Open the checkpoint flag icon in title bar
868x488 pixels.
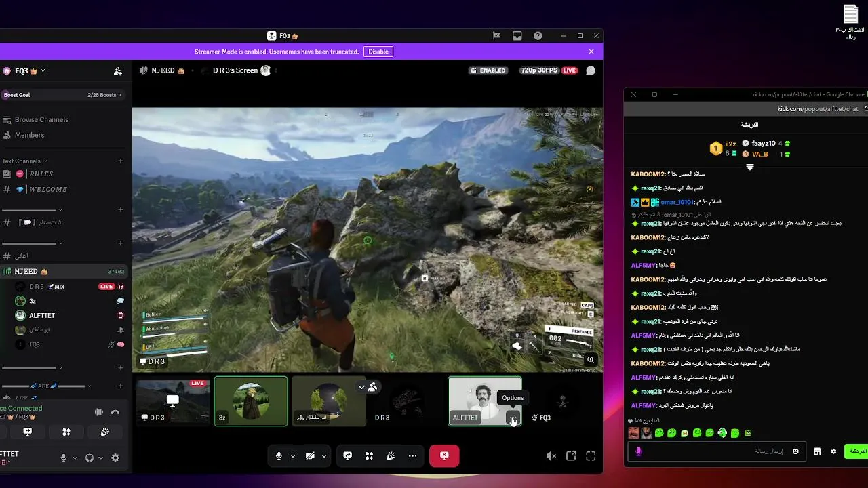(496, 36)
